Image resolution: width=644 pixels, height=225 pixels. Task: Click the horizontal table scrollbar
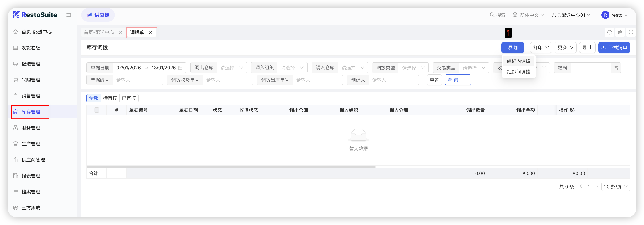231,167
